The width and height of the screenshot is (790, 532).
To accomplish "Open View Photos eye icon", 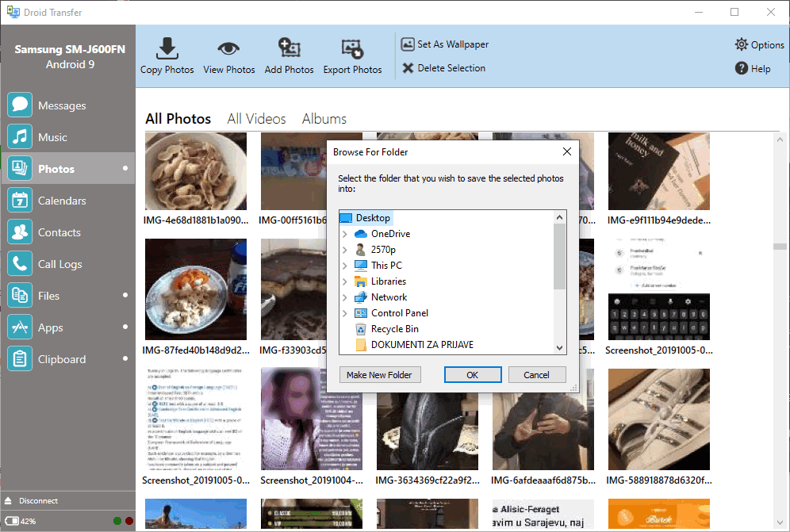I will [228, 48].
